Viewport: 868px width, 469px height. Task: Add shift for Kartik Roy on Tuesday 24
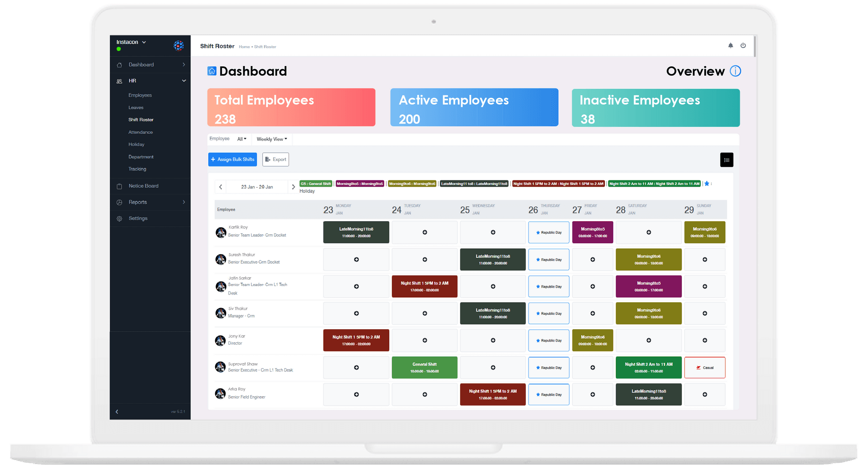[425, 232]
